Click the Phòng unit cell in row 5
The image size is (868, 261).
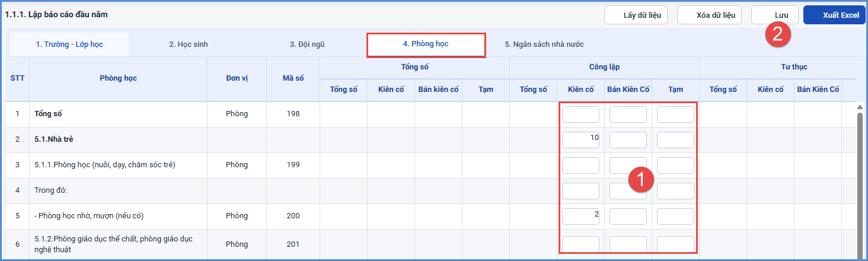coord(237,216)
